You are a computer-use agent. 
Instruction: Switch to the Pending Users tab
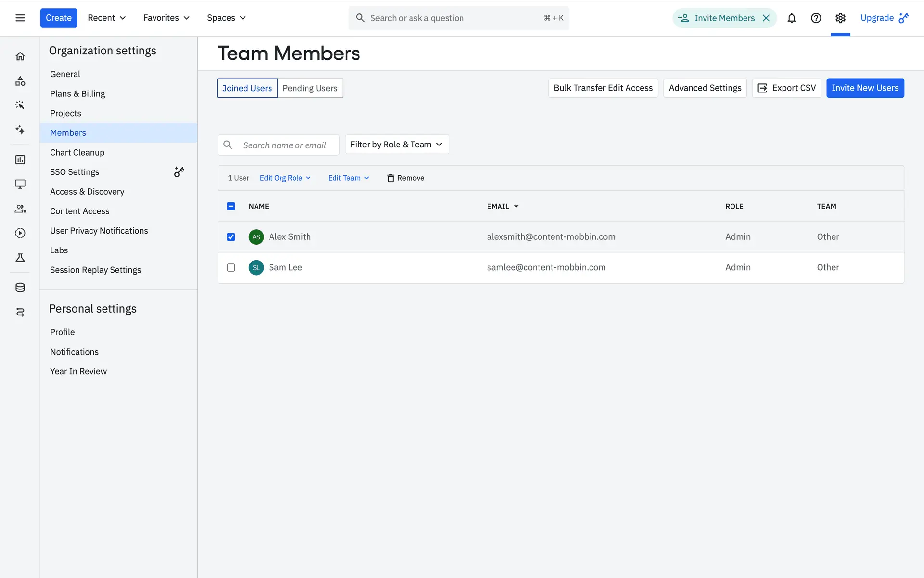pos(310,88)
